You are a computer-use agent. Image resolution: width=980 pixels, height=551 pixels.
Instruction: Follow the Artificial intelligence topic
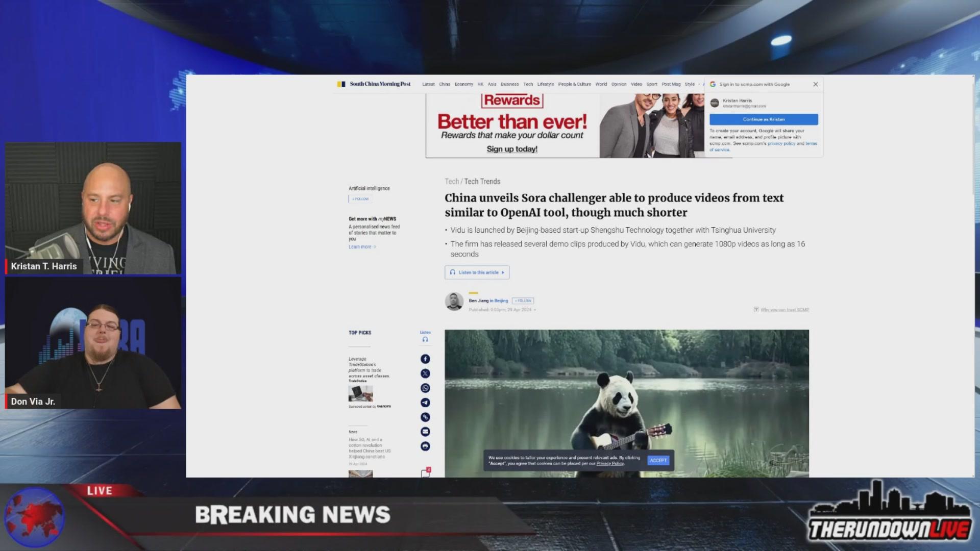[360, 199]
